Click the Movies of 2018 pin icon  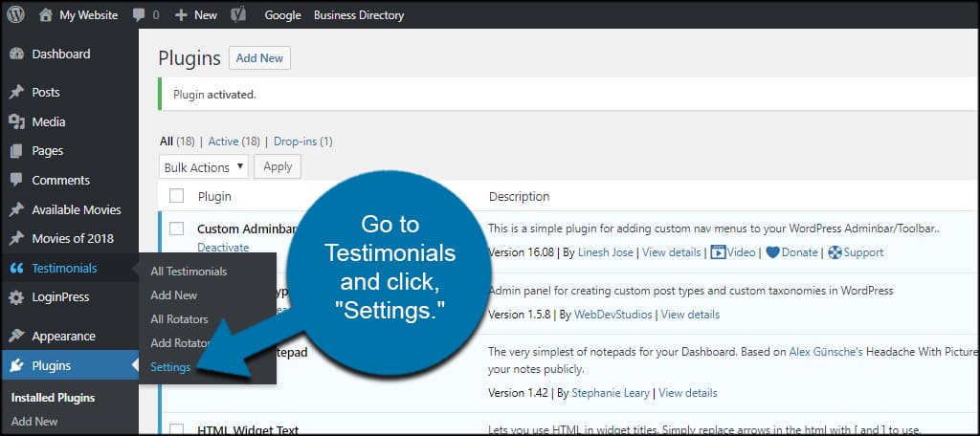(17, 239)
